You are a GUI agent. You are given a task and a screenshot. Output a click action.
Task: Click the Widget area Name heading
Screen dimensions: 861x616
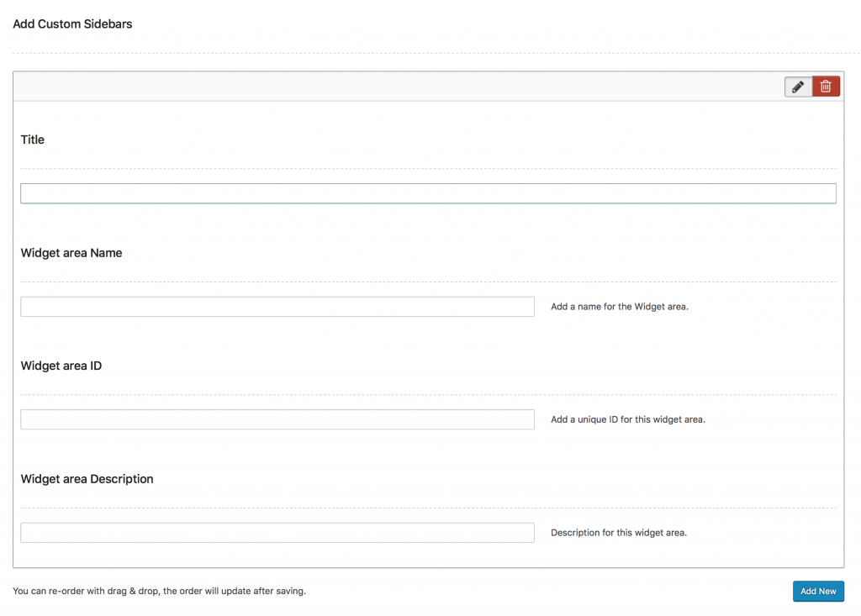point(71,252)
